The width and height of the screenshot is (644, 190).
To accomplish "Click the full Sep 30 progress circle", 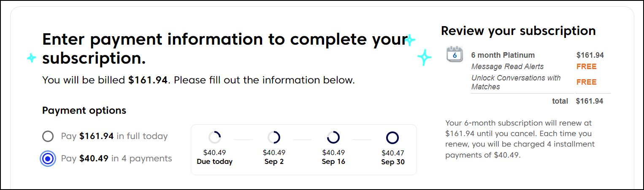I will point(392,137).
